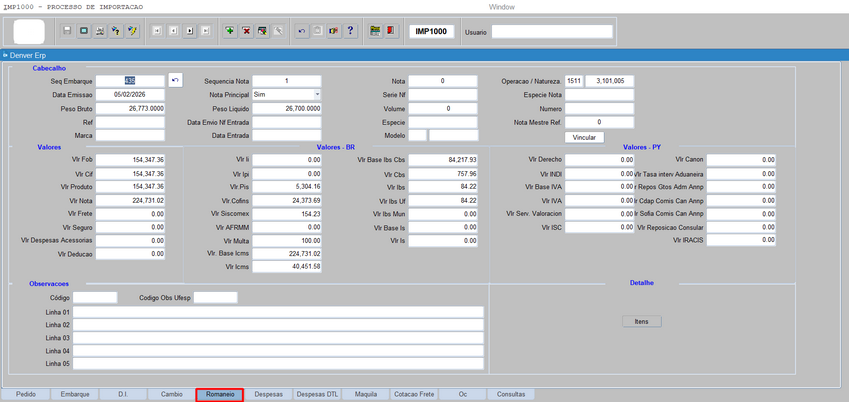849x402 pixels.
Task: Click the Save diskette toolbar icon
Action: 67,31
